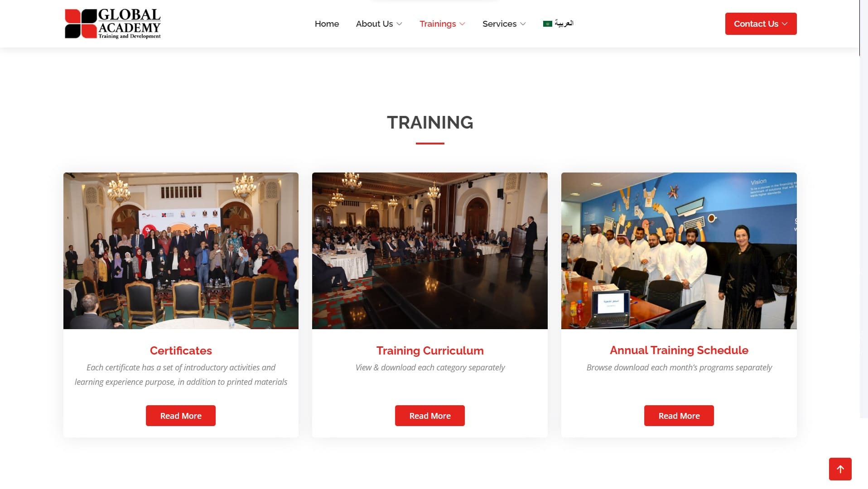
Task: Expand the About Us dropdown chevron
Action: coord(399,24)
